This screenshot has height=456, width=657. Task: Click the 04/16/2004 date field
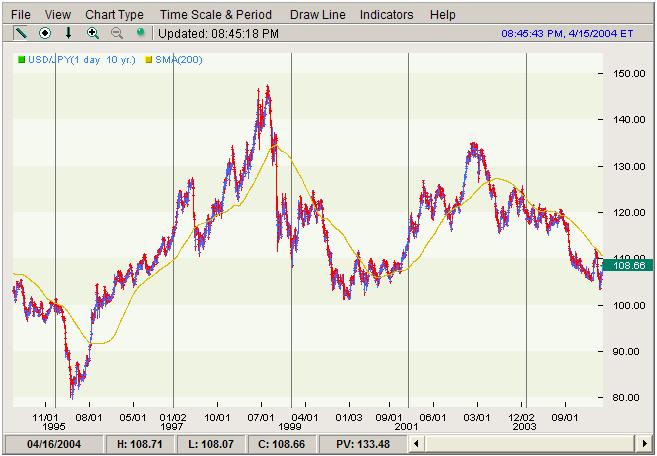tap(54, 444)
